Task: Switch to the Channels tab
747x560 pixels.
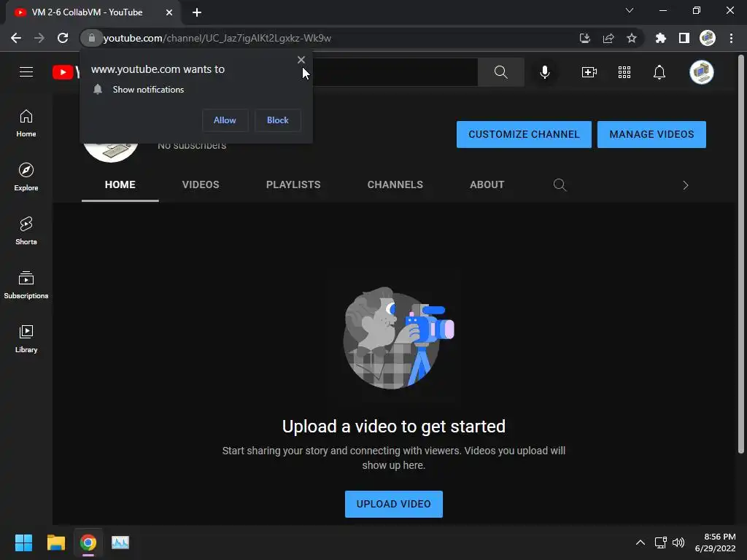Action: [395, 184]
